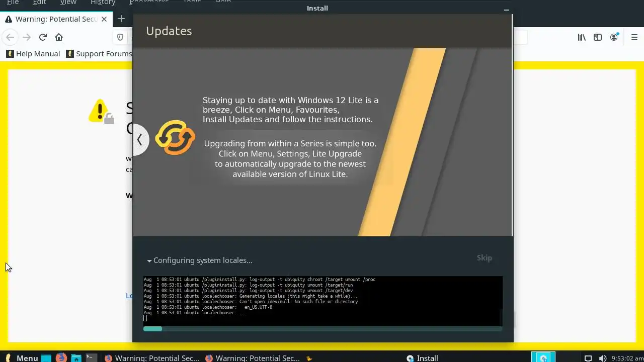The height and width of the screenshot is (362, 644).
Task: Open the Firefox File menu
Action: tap(13, 3)
